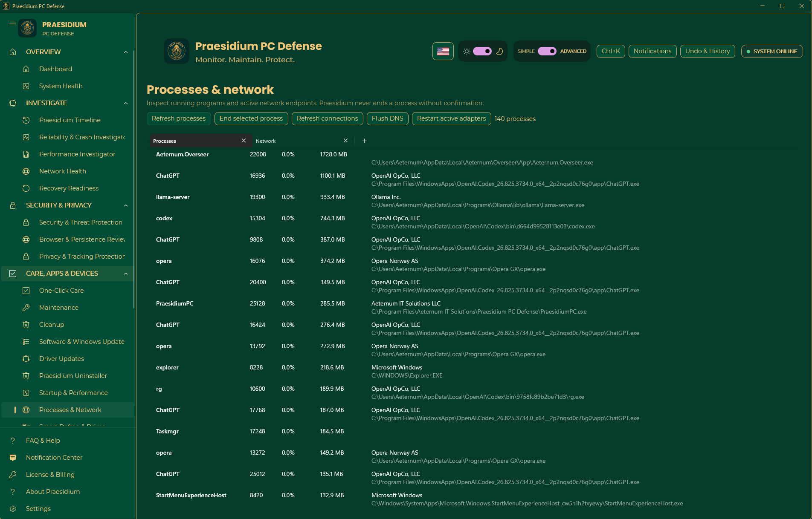The width and height of the screenshot is (812, 519).
Task: Click the FAQ & Help question mark icon
Action: point(13,440)
